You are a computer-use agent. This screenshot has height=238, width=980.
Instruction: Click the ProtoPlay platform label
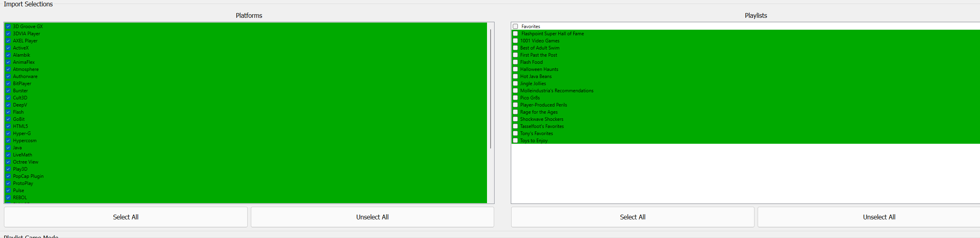coord(23,183)
